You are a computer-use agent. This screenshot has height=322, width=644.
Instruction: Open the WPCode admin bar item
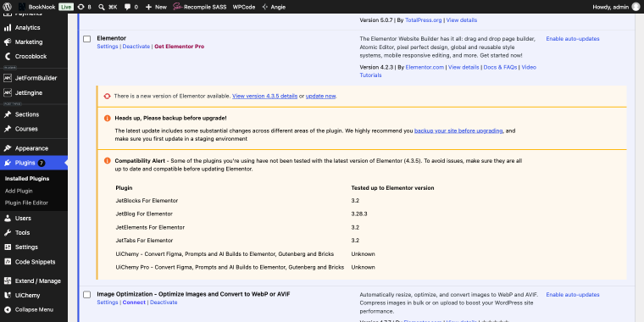(243, 7)
